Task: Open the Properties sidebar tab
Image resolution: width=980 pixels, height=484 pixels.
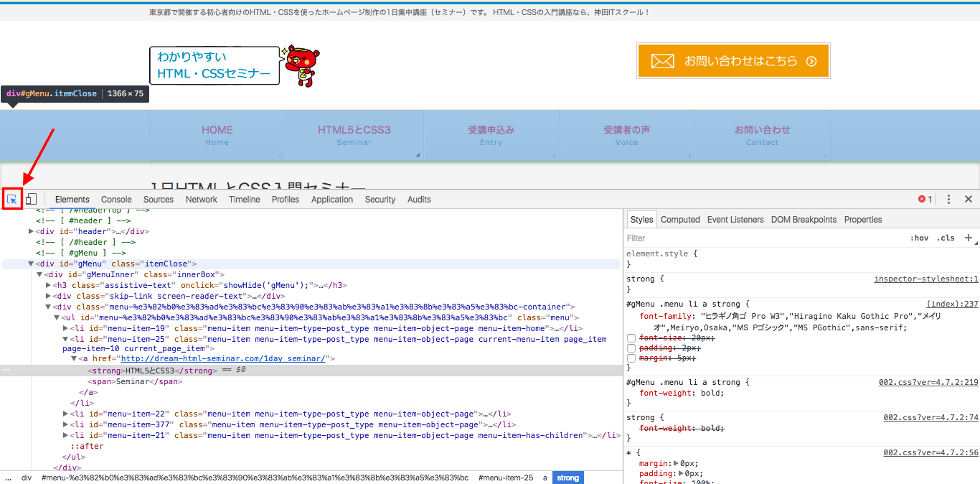Action: point(863,220)
